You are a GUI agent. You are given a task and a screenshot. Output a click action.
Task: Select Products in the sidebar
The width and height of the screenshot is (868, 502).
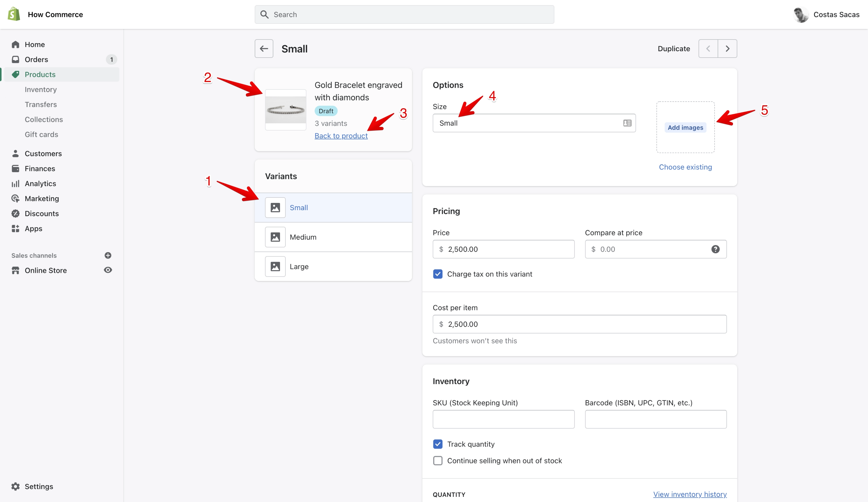(x=40, y=74)
